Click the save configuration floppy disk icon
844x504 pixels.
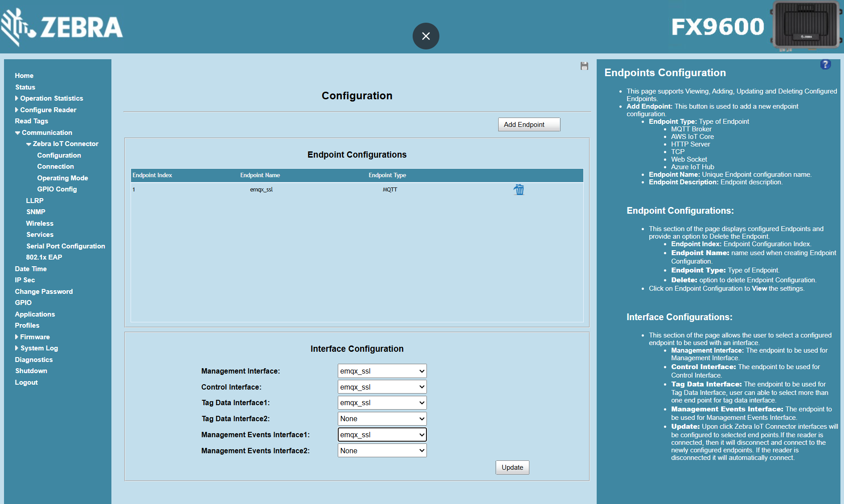coord(584,66)
